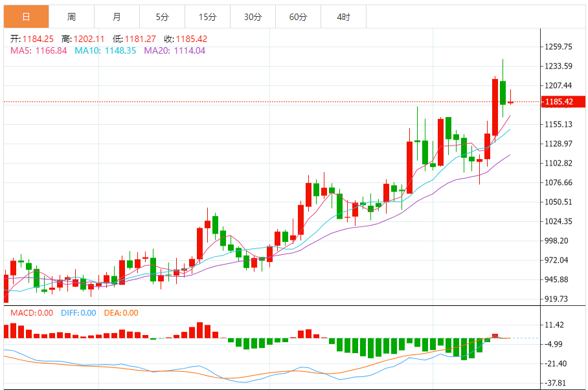Click the 1259.75 price axis label
The image size is (588, 390).
point(558,47)
